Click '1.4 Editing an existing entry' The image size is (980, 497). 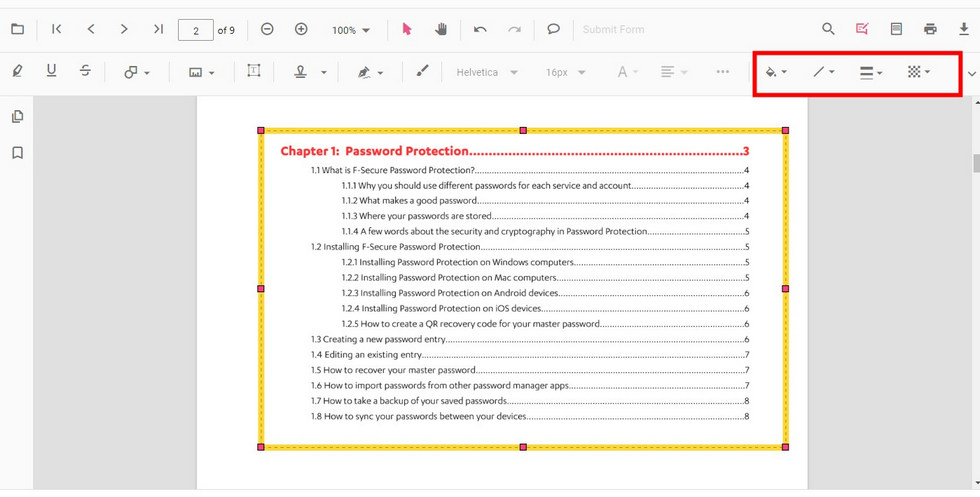(x=366, y=354)
